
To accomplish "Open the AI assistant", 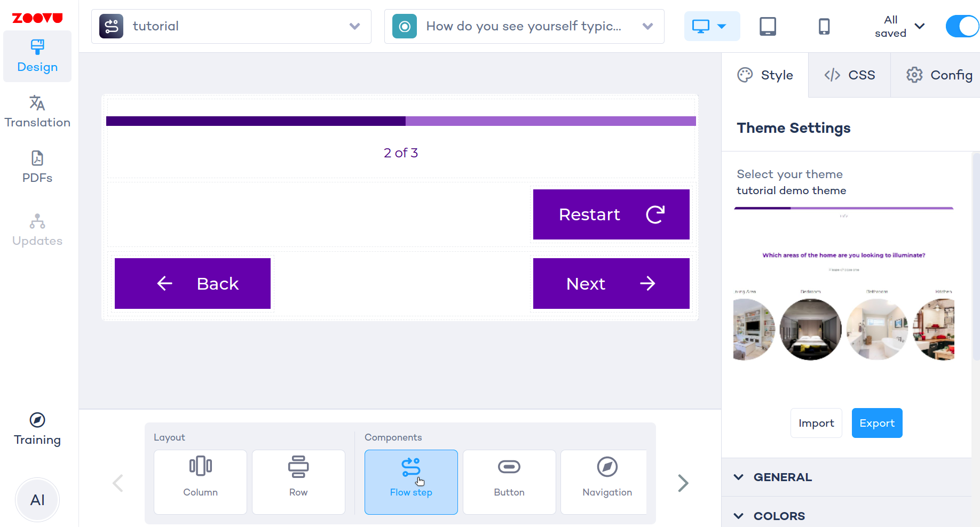I will (37, 500).
